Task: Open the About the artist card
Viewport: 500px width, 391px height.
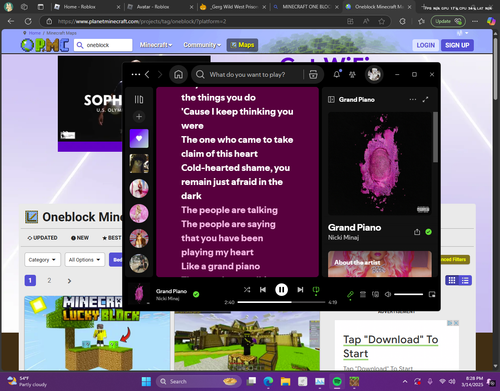Action: (x=380, y=264)
